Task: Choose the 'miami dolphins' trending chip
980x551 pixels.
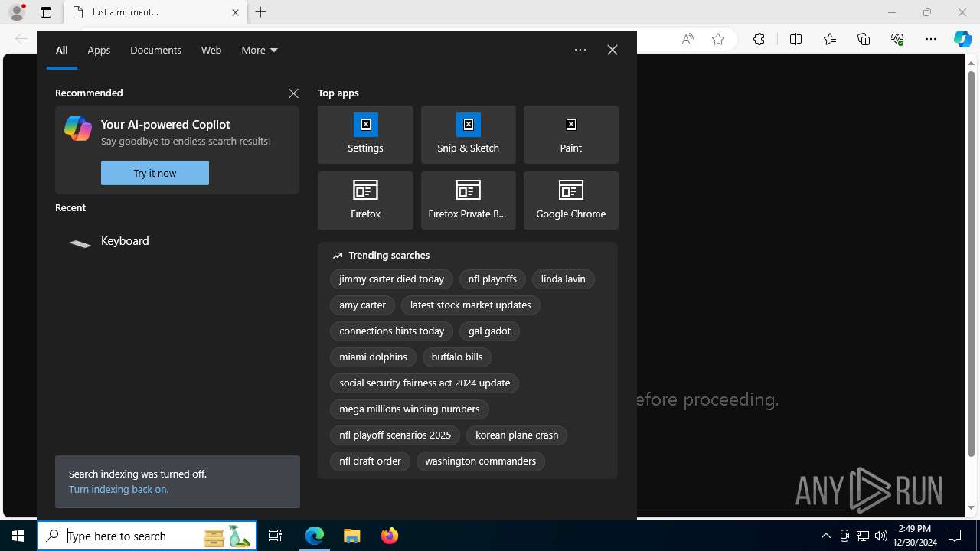Action: tap(373, 357)
